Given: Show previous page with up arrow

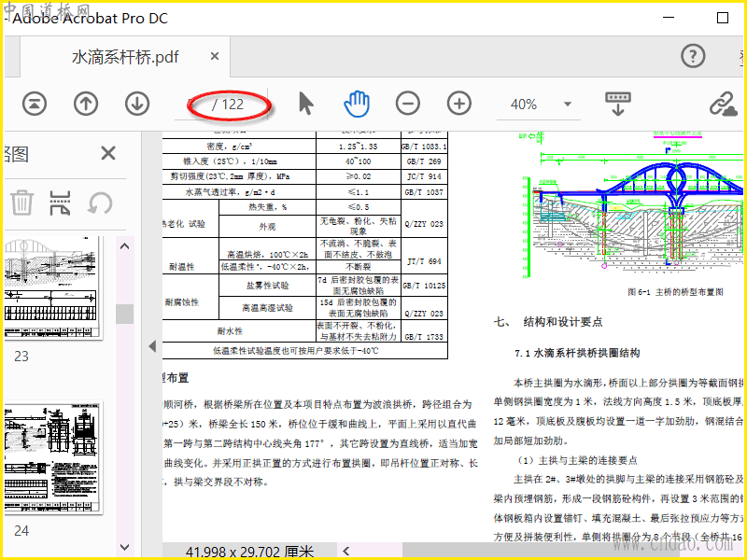Looking at the screenshot, I should [86, 104].
